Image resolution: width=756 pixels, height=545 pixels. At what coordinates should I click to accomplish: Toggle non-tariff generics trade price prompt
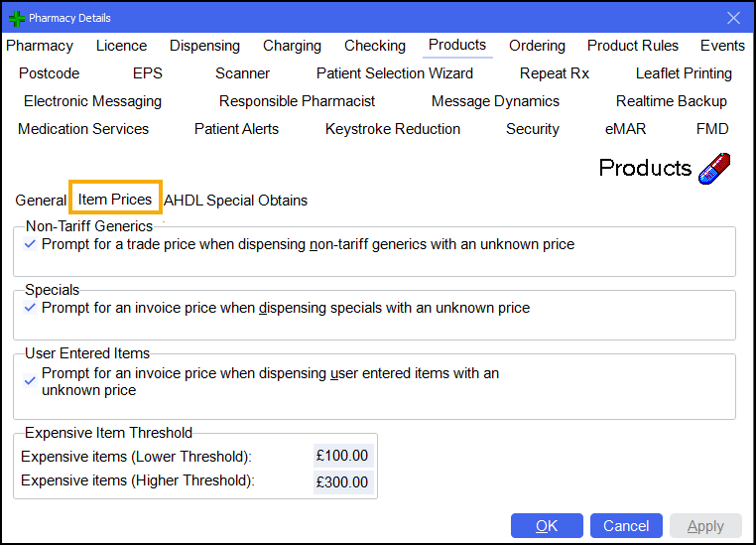pos(31,244)
